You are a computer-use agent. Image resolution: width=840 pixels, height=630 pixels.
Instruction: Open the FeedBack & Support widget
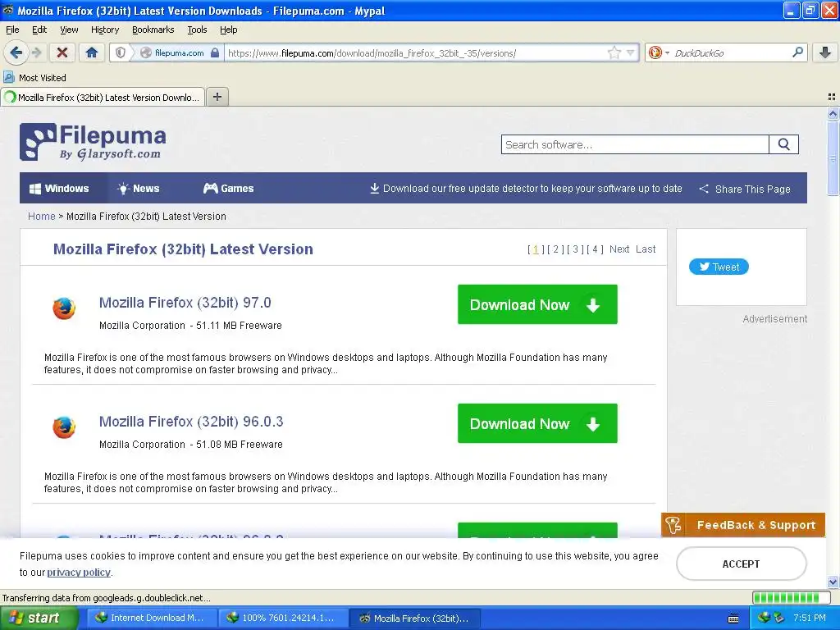(x=743, y=525)
